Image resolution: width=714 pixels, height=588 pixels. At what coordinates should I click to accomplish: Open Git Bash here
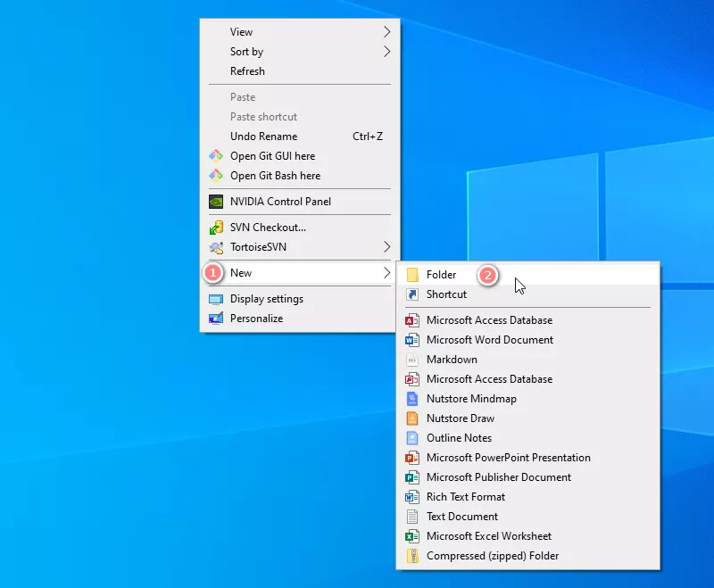(x=300, y=176)
